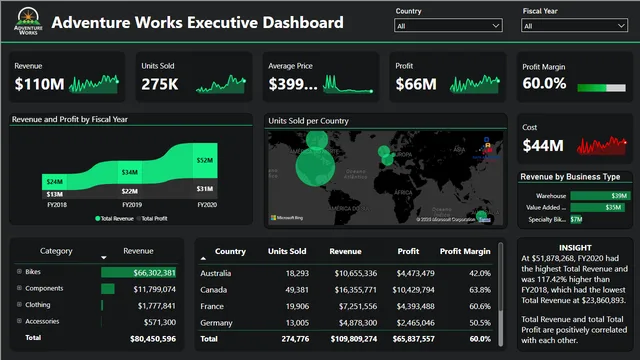Open the Terms link on the map
The width and height of the screenshot is (640, 360).
[x=484, y=220]
